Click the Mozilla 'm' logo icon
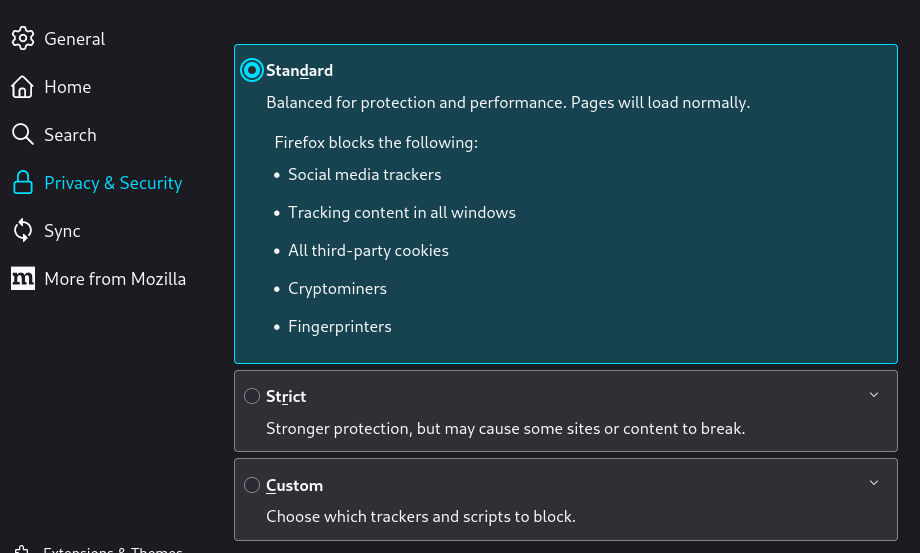Image resolution: width=920 pixels, height=553 pixels. tap(23, 279)
